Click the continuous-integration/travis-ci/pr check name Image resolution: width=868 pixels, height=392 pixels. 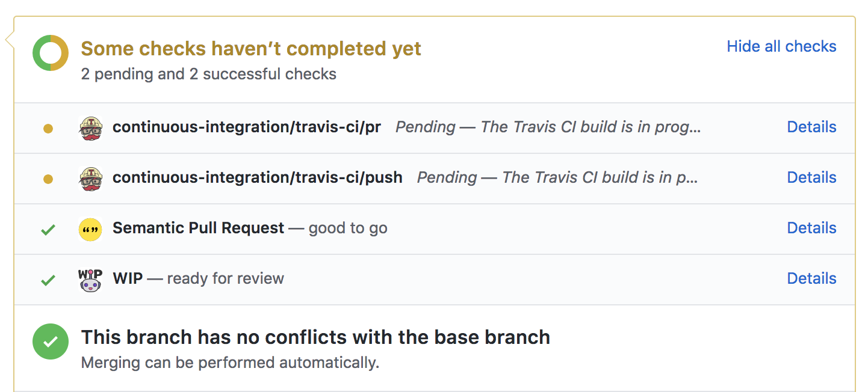pyautogui.click(x=247, y=127)
